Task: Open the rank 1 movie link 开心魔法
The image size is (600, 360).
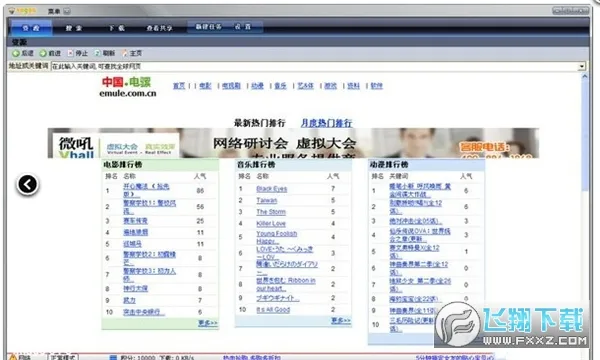Action: coord(146,190)
